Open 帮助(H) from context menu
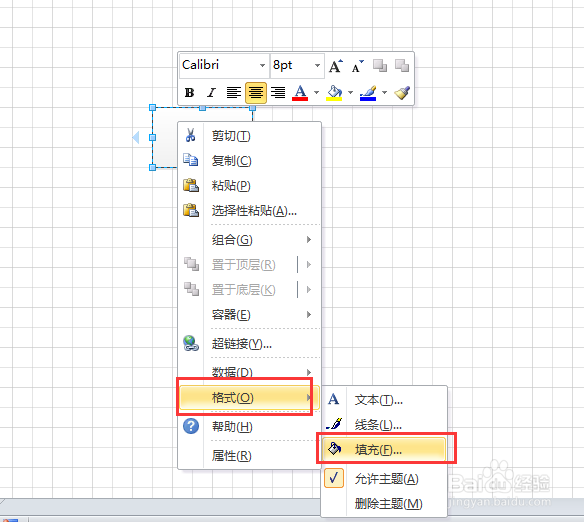The height and width of the screenshot is (522, 584). coord(250,426)
